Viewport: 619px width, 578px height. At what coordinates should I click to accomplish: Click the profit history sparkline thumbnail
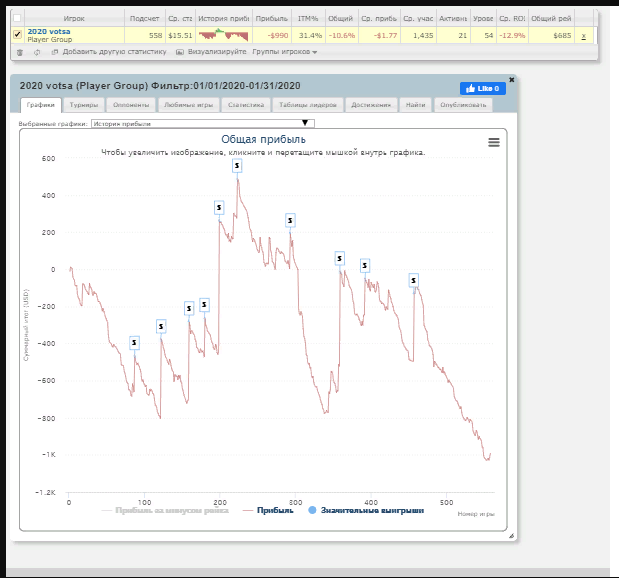coord(223,35)
